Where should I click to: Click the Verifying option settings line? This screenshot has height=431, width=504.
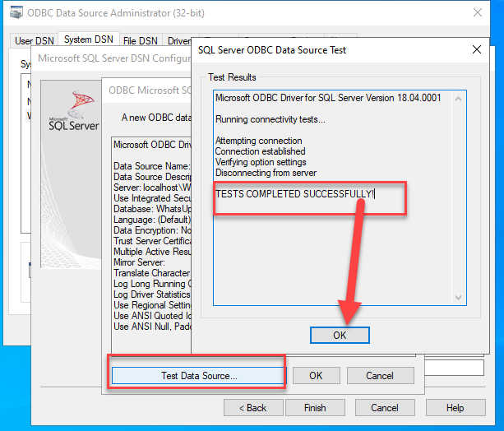[x=261, y=162]
